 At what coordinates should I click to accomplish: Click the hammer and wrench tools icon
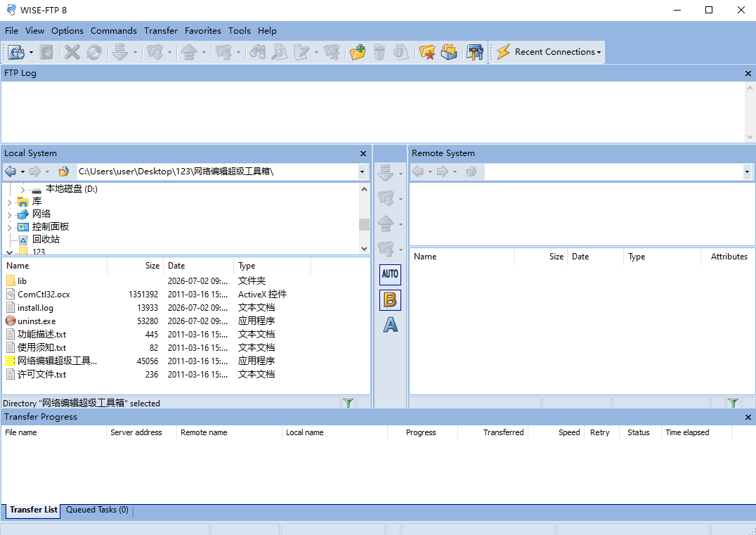(475, 52)
